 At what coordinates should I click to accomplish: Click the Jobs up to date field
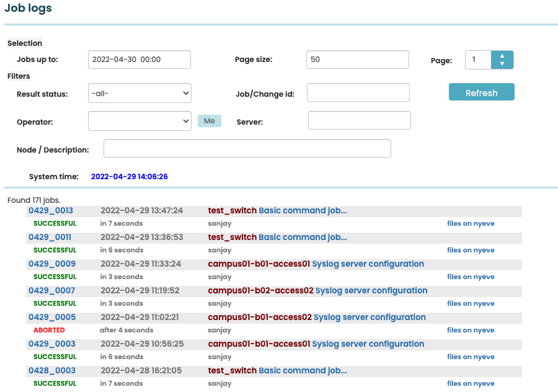pos(139,60)
